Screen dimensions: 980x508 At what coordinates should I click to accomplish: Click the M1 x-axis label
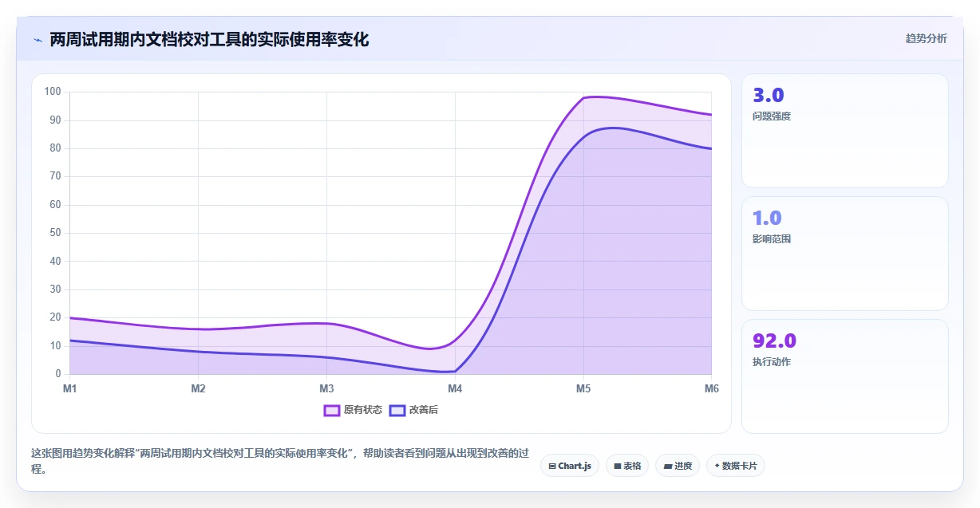coord(70,388)
